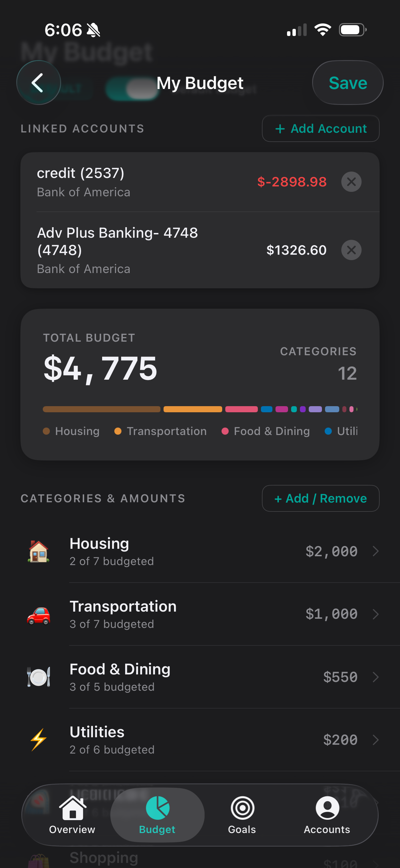The width and height of the screenshot is (400, 868).
Task: Expand the Utilities category chevron
Action: 376,740
